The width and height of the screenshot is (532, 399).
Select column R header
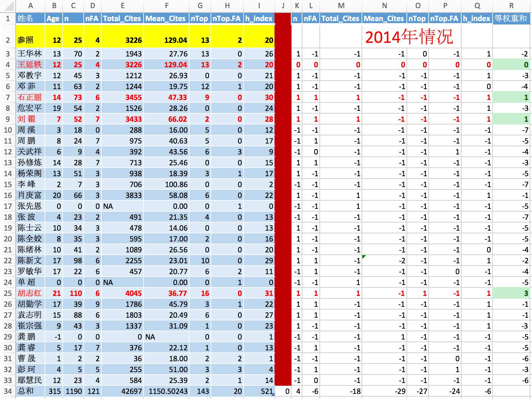click(x=511, y=6)
